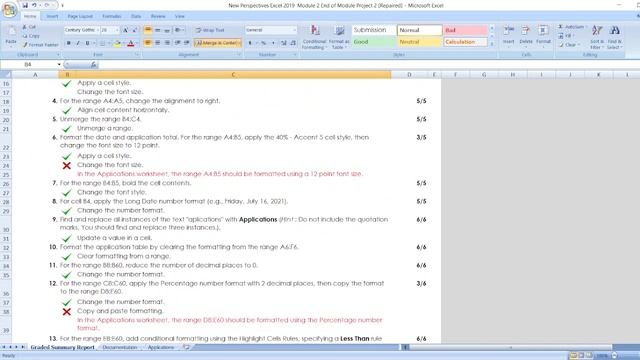640x360 pixels.
Task: Click Paste in the Clipboard group
Action: click(11, 37)
